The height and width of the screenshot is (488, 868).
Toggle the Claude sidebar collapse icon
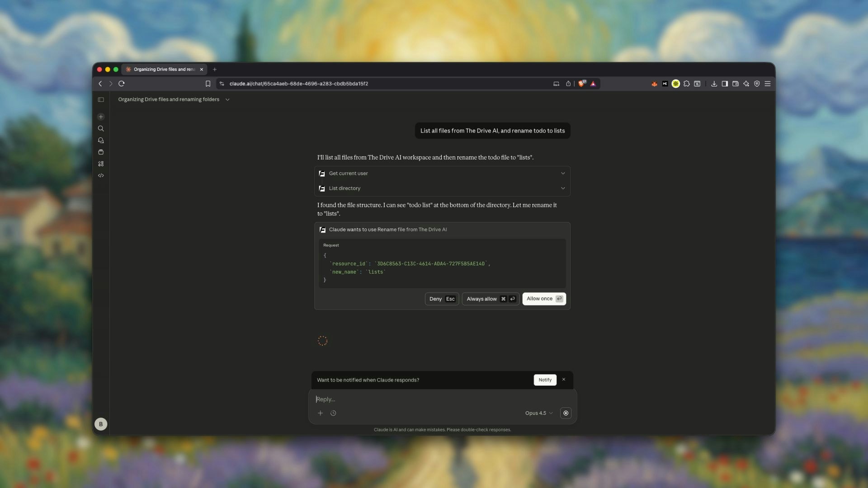point(101,99)
